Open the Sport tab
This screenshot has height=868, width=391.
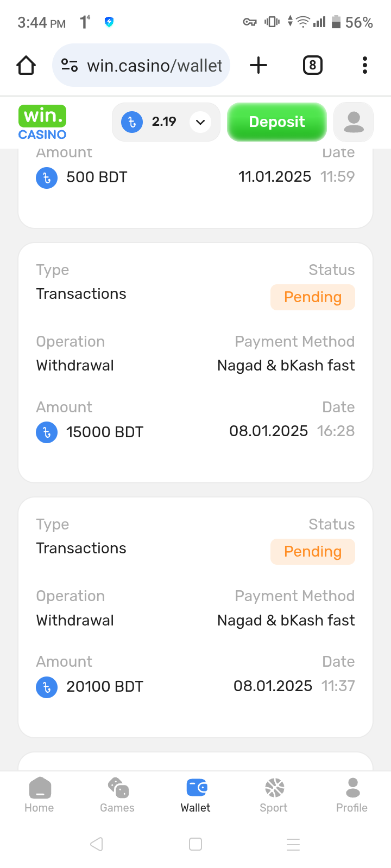pos(274,795)
